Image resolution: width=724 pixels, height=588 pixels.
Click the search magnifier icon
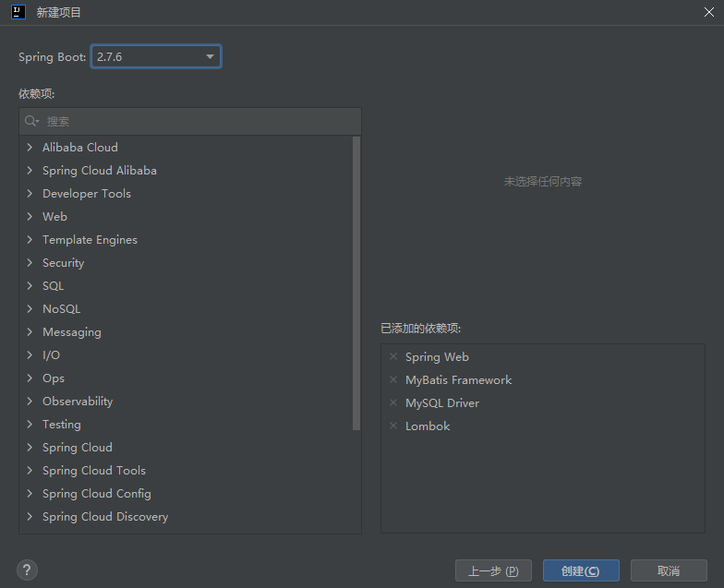point(31,121)
